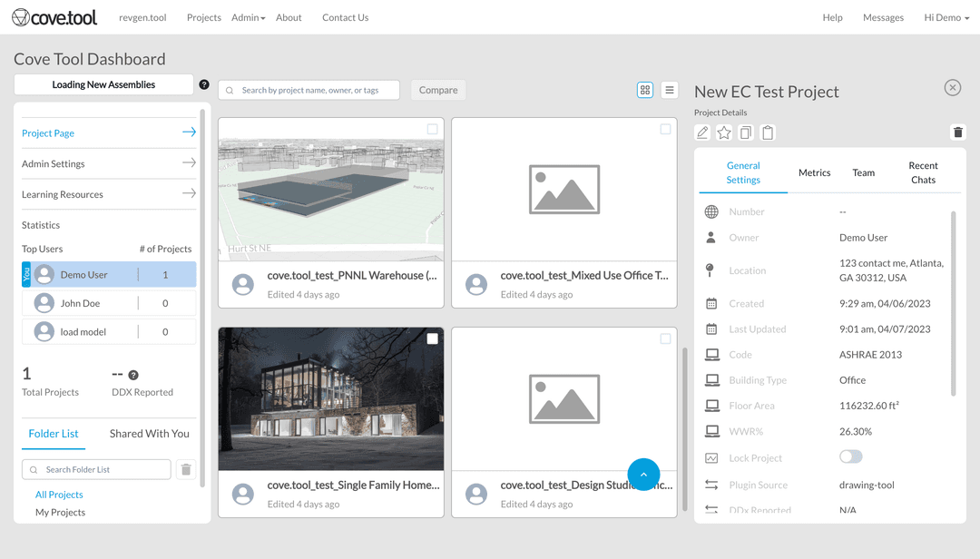This screenshot has width=980, height=559.
Task: Toggle the Lock Project switch
Action: tap(850, 456)
